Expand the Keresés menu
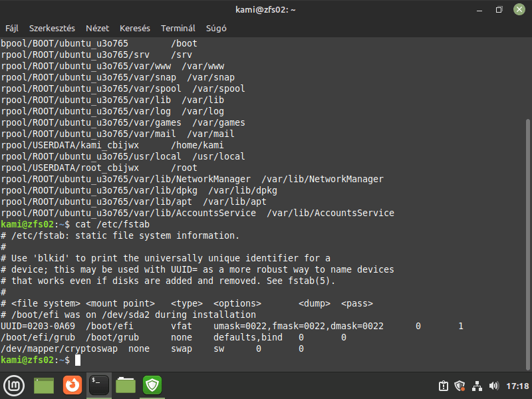The height and width of the screenshot is (399, 532). 134,28
